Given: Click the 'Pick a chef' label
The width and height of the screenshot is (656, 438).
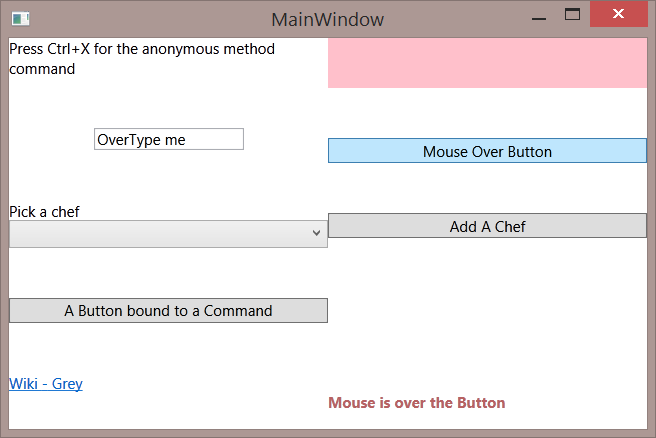Looking at the screenshot, I should pyautogui.click(x=44, y=212).
